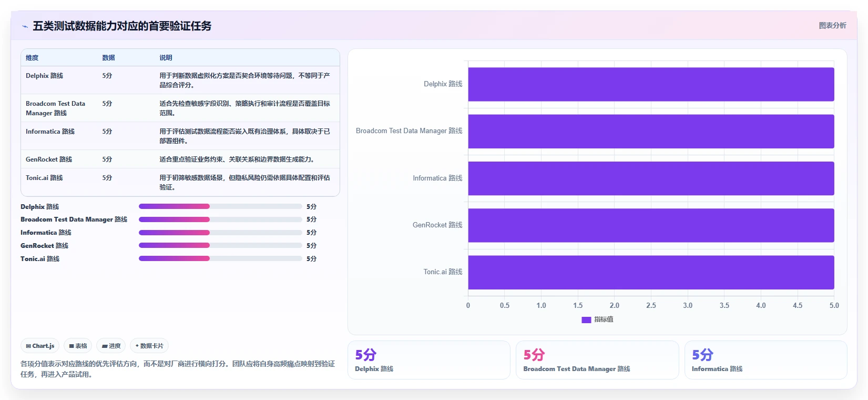The width and height of the screenshot is (868, 400).
Task: Click the GenRocket purple bar in chart
Action: click(x=651, y=225)
